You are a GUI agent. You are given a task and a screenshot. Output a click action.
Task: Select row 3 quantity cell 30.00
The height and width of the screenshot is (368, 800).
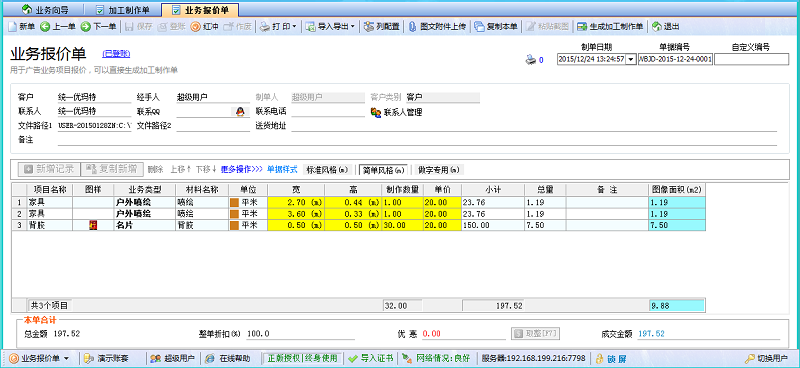pyautogui.click(x=403, y=225)
